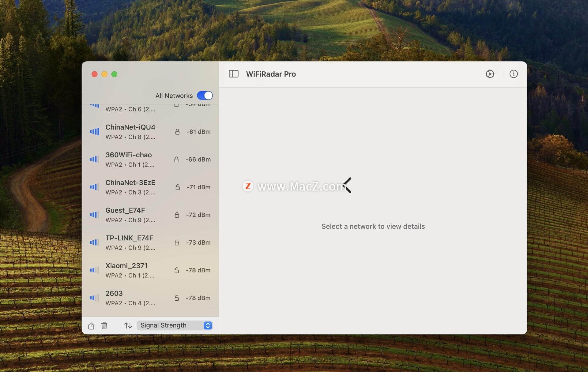Select the TP-LINK_E74F network

pos(150,242)
